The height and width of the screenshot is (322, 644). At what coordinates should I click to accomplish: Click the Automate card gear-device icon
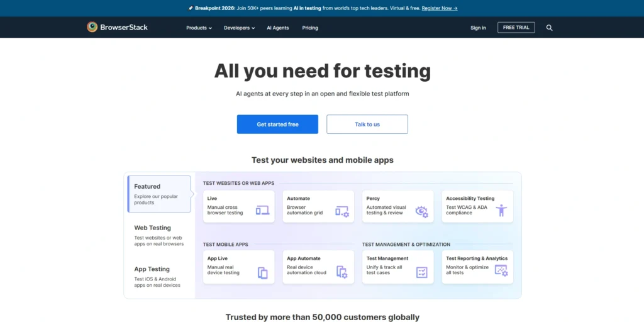click(x=341, y=211)
